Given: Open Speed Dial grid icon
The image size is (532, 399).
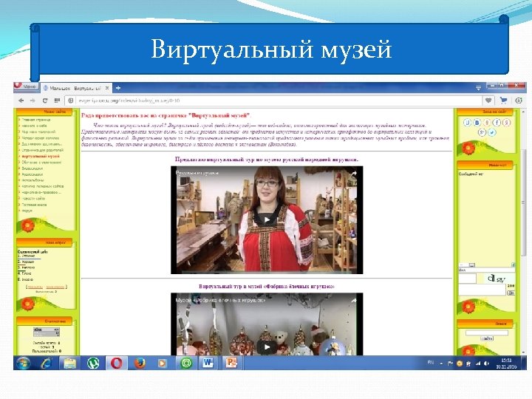Looking at the screenshot, I should [57, 100].
